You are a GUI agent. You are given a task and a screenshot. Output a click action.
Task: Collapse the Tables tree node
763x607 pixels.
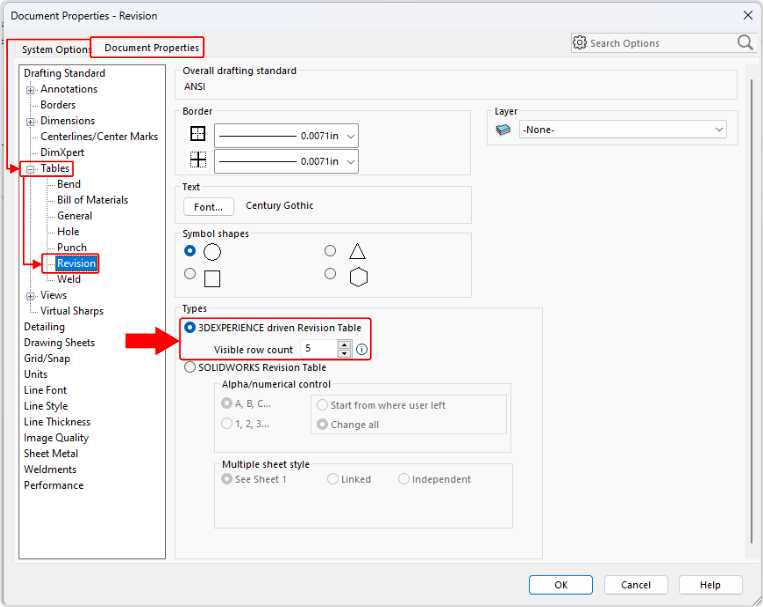pos(31,169)
